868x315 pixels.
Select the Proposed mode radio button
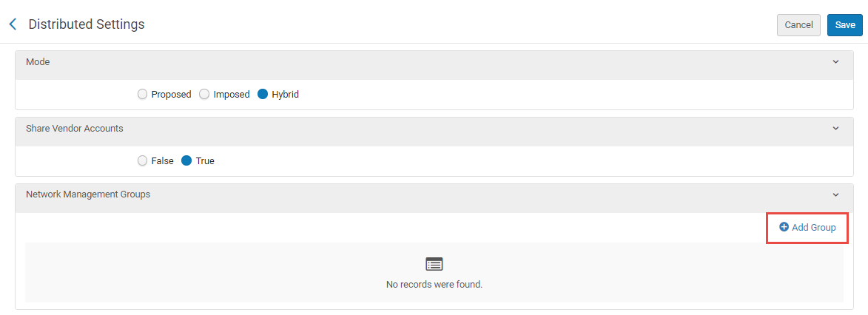click(143, 95)
